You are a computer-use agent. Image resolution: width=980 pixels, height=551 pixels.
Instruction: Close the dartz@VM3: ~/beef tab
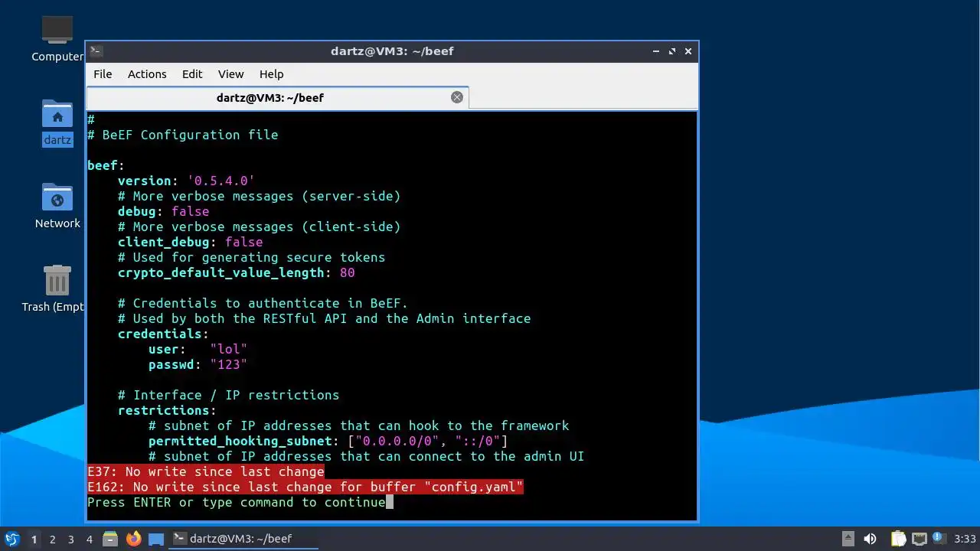pyautogui.click(x=457, y=97)
